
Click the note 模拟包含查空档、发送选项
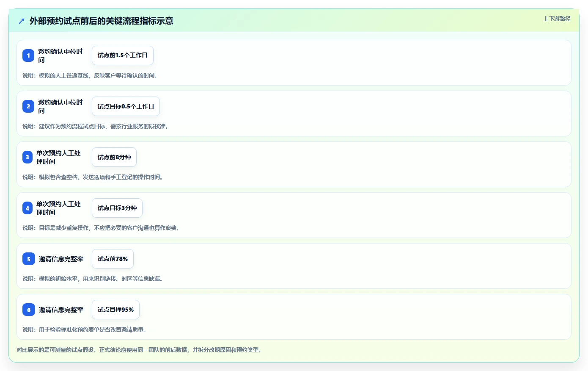[x=93, y=177]
